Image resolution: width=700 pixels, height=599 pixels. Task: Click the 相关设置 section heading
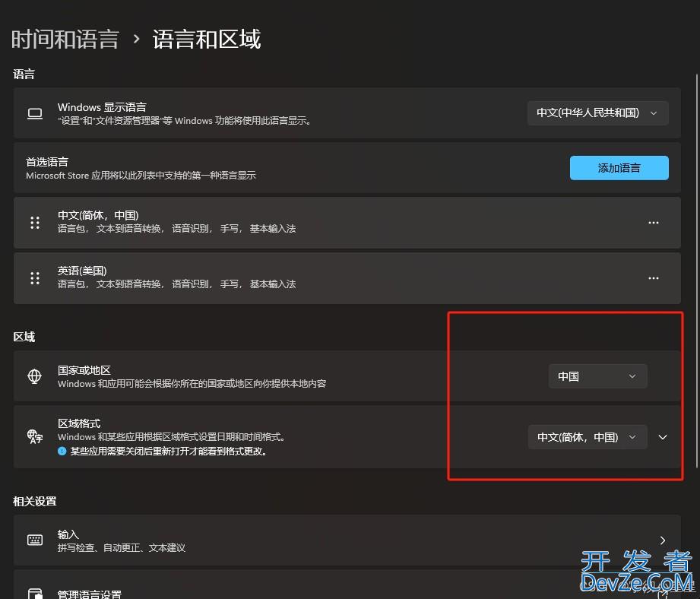click(x=35, y=501)
